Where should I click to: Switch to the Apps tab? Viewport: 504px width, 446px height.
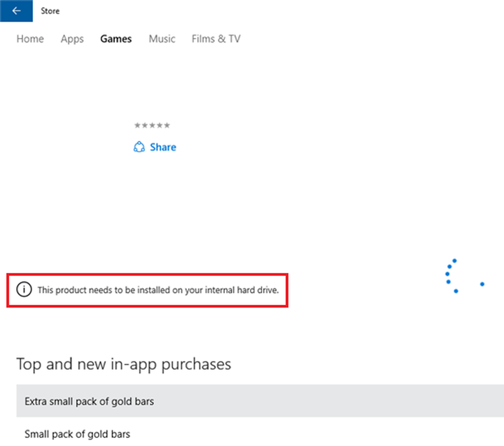(x=72, y=39)
